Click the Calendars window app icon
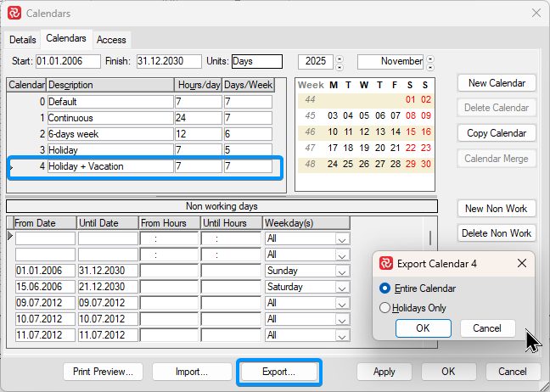The image size is (550, 392). [x=14, y=14]
